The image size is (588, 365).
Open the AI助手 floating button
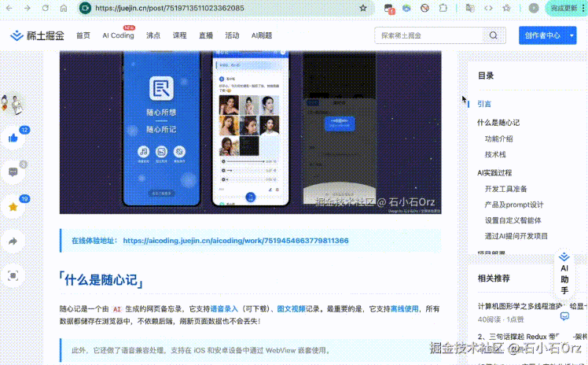(x=564, y=274)
